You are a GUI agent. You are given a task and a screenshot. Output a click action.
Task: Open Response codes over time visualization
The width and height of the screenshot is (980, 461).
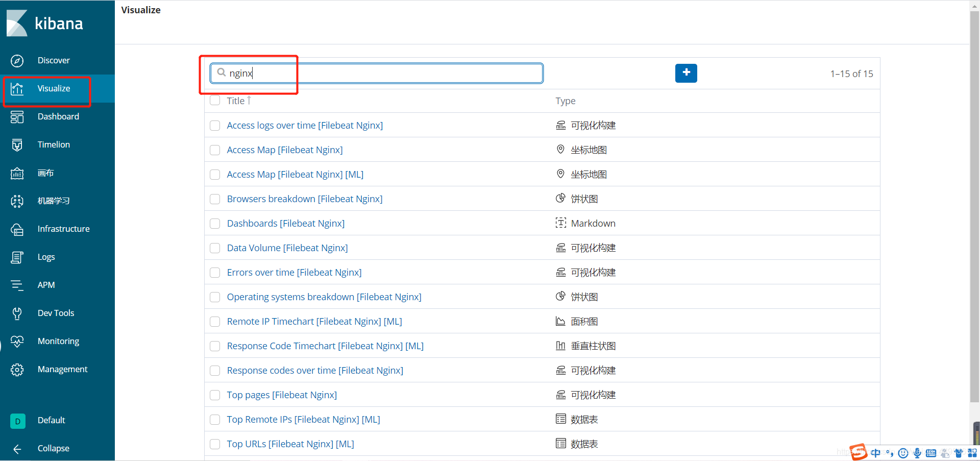click(x=315, y=370)
